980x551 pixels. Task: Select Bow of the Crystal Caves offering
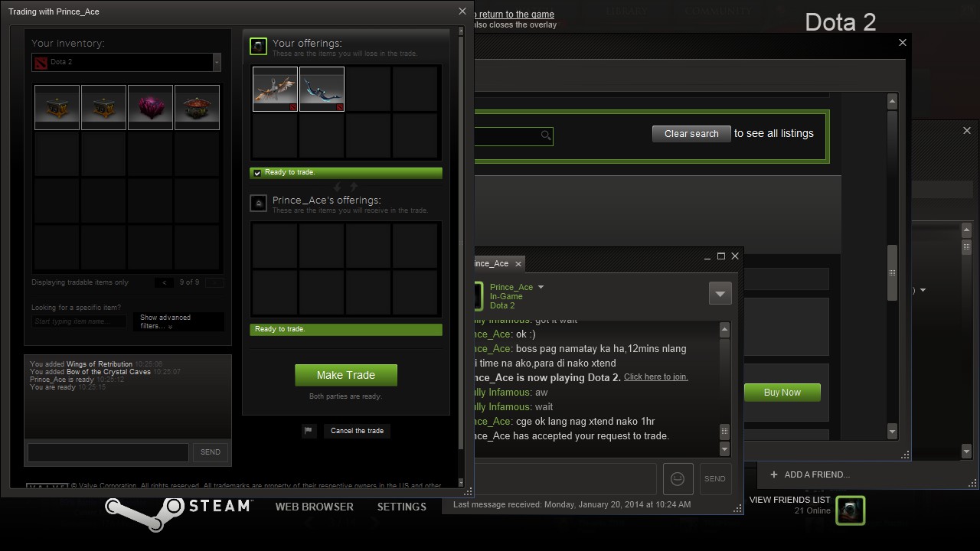322,89
